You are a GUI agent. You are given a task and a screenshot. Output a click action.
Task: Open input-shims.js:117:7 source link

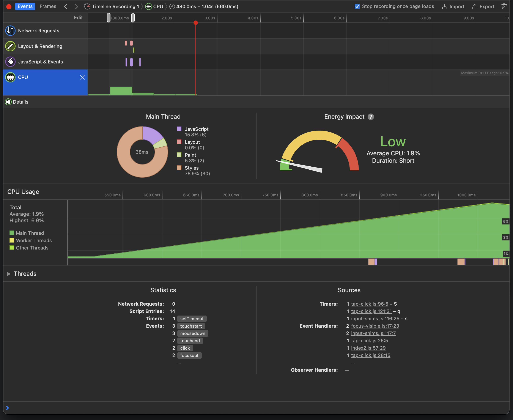[x=373, y=333]
